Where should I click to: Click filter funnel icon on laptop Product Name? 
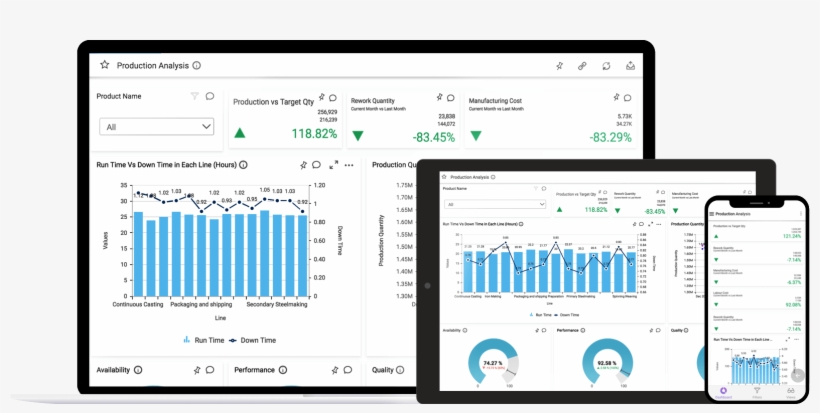pyautogui.click(x=195, y=96)
